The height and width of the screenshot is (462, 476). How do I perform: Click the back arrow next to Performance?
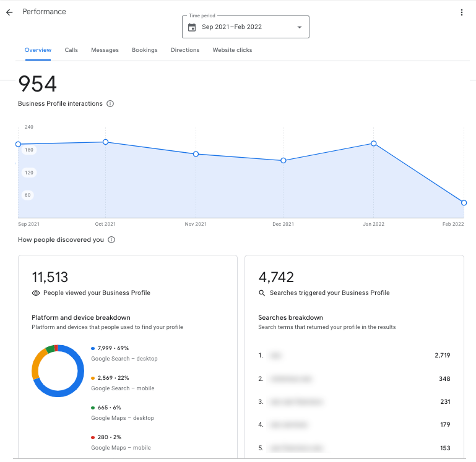coord(9,12)
